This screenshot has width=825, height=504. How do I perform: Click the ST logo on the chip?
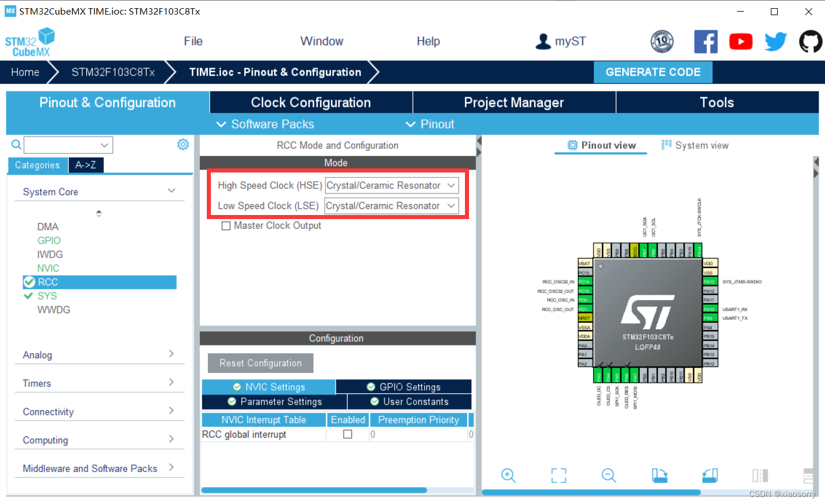click(x=648, y=312)
